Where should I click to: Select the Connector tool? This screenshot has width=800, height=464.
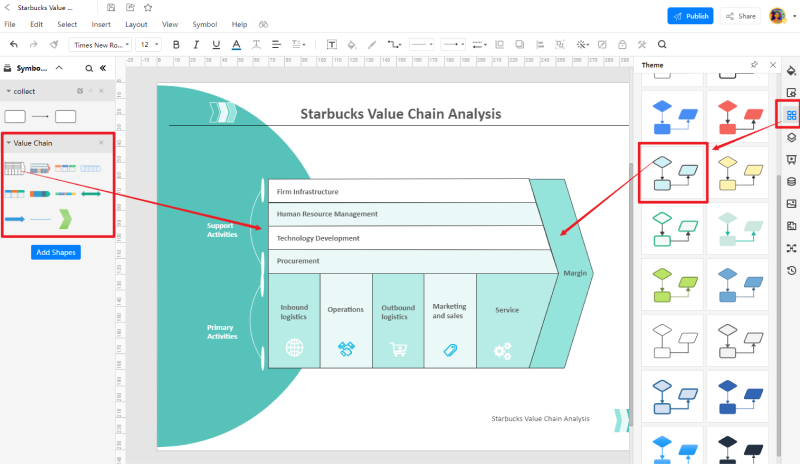point(394,44)
